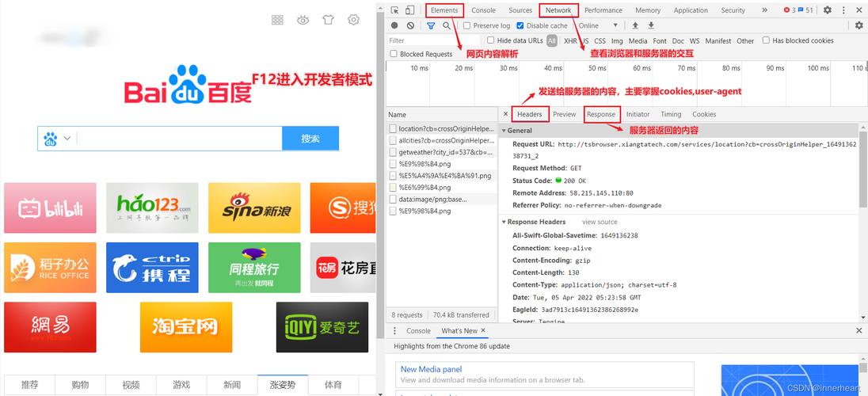Open the Response tab of request
The image size is (868, 396).
[601, 114]
